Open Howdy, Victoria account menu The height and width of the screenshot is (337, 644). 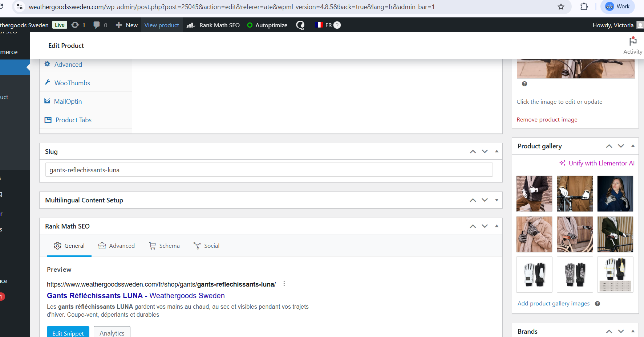click(x=617, y=25)
